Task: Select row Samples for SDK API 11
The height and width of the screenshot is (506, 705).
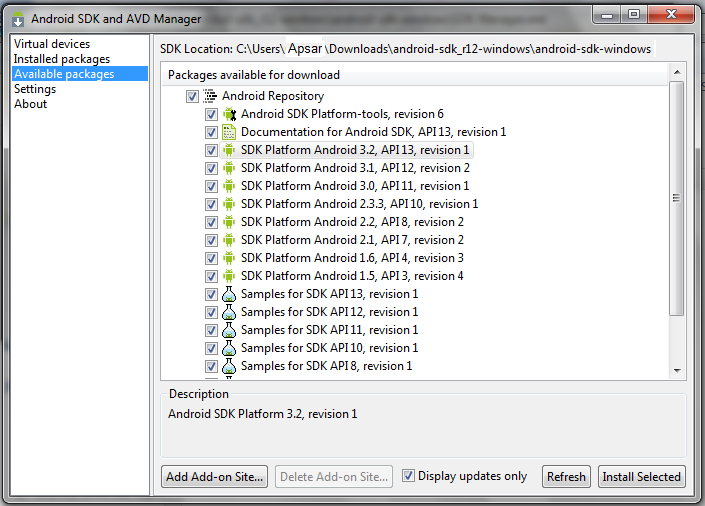Action: pyautogui.click(x=330, y=330)
